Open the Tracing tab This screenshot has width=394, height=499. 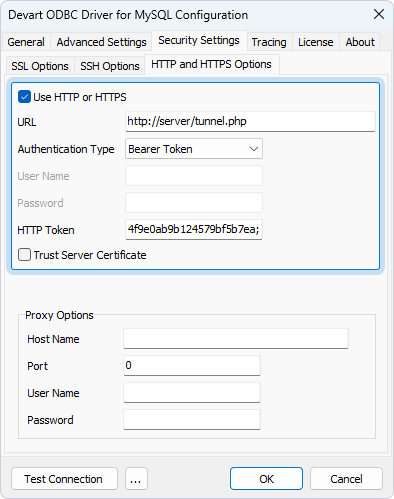point(269,42)
